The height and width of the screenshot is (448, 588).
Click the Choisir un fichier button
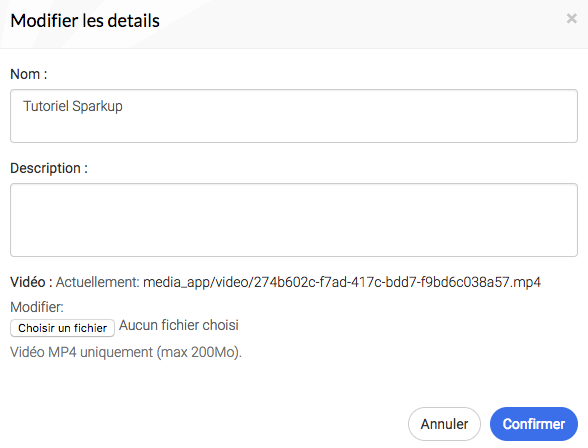62,328
